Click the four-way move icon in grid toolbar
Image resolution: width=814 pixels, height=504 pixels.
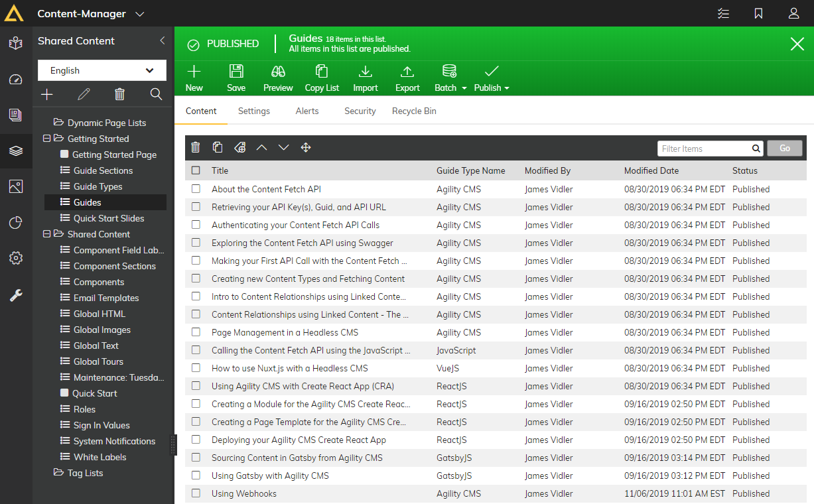point(306,147)
